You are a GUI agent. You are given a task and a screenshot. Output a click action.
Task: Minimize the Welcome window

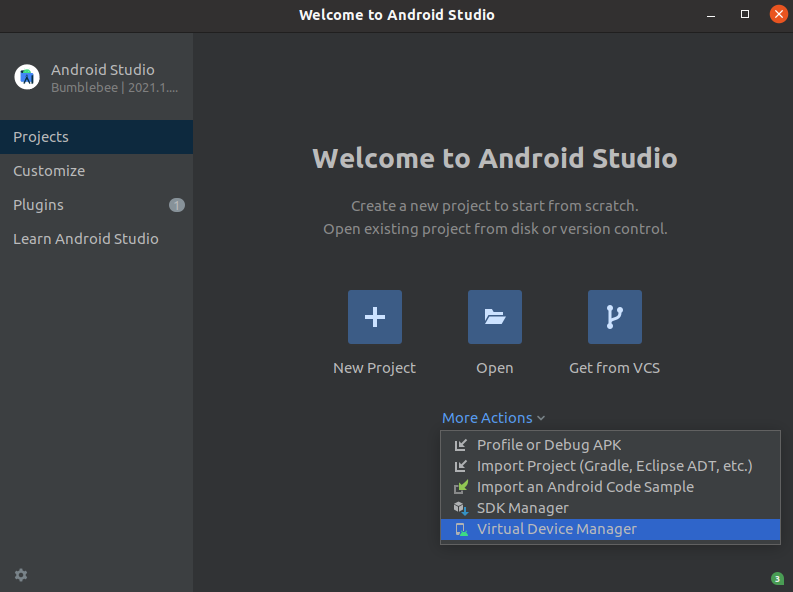pyautogui.click(x=711, y=15)
